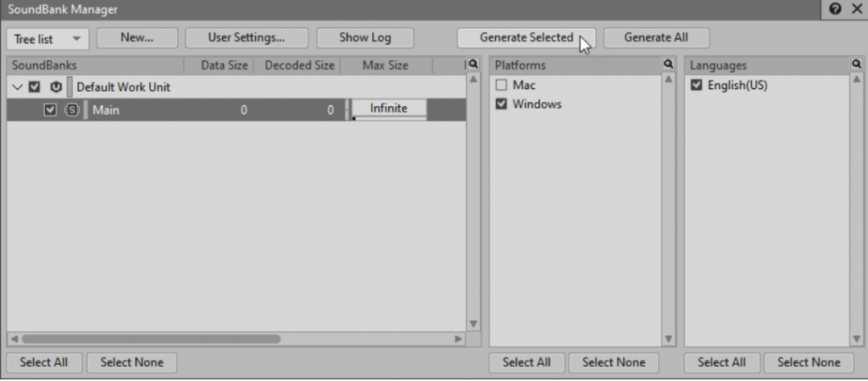Click the SoundBanks list search icon
The height and width of the screenshot is (381, 868).
point(473,64)
